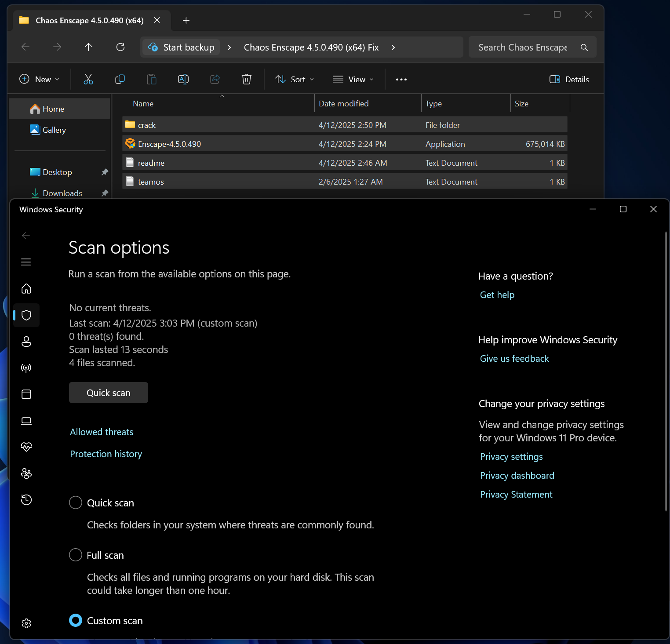This screenshot has height=644, width=670.
Task: Open the Sort dropdown menu
Action: [x=295, y=79]
